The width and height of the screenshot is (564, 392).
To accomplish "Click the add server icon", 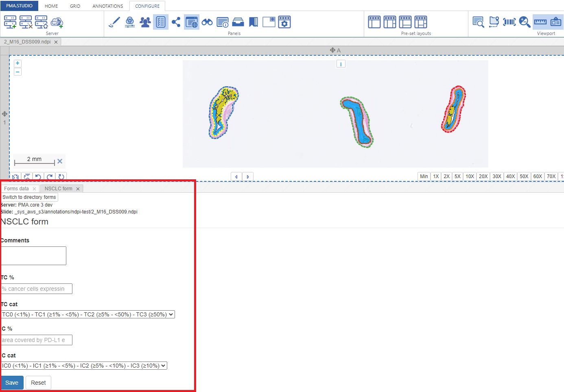I will 10,22.
